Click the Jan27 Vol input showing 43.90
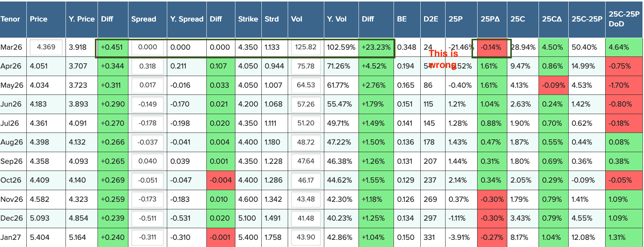Image resolution: width=644 pixels, height=247 pixels. coord(305,237)
